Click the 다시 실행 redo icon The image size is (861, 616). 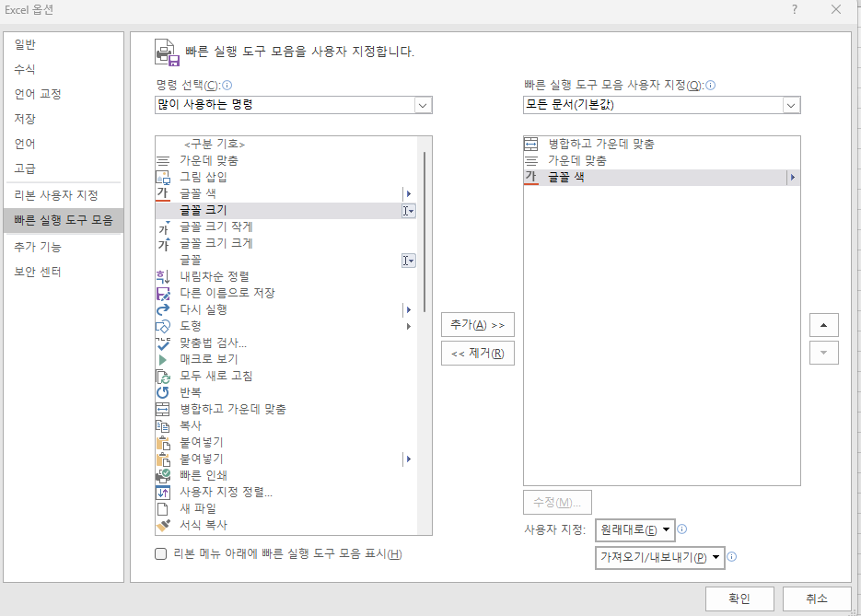163,309
